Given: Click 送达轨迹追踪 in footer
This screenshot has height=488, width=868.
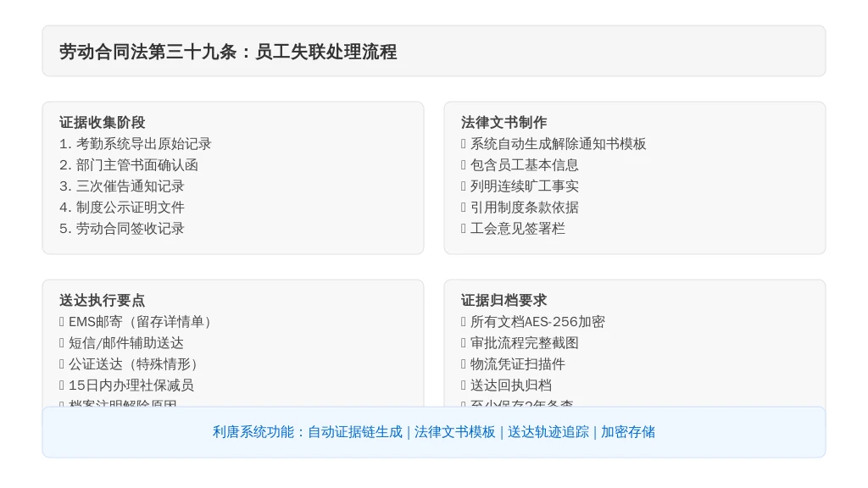Looking at the screenshot, I should coord(548,432).
